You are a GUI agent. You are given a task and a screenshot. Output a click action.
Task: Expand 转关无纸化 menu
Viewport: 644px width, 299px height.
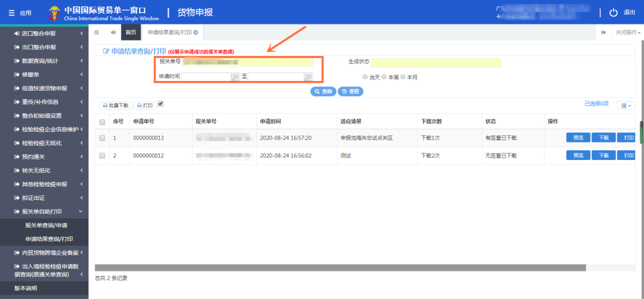point(44,170)
